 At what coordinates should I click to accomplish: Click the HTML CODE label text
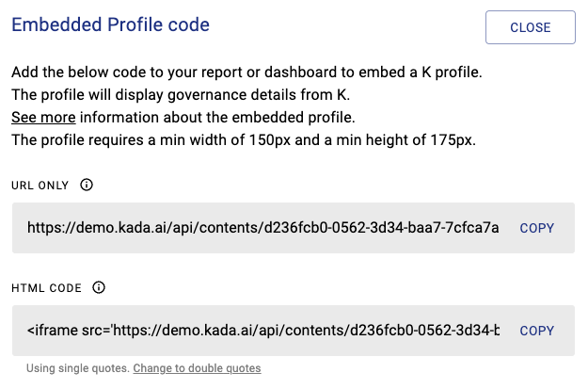click(x=46, y=288)
